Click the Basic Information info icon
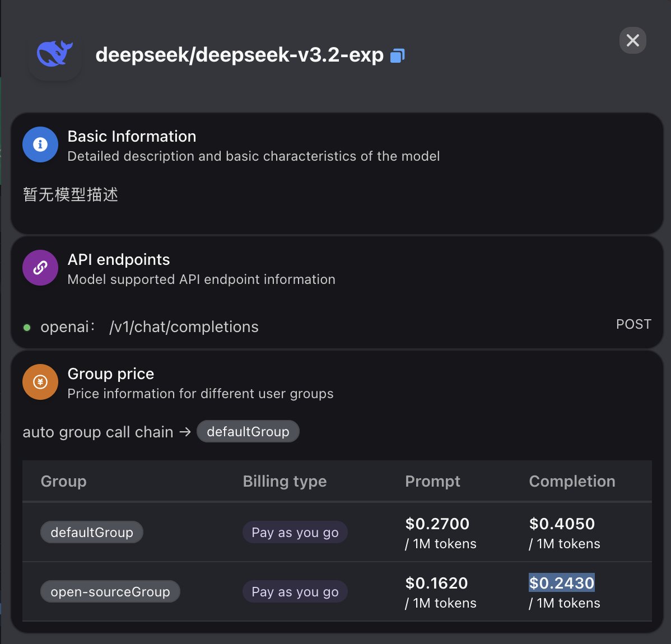671x644 pixels. coord(40,144)
